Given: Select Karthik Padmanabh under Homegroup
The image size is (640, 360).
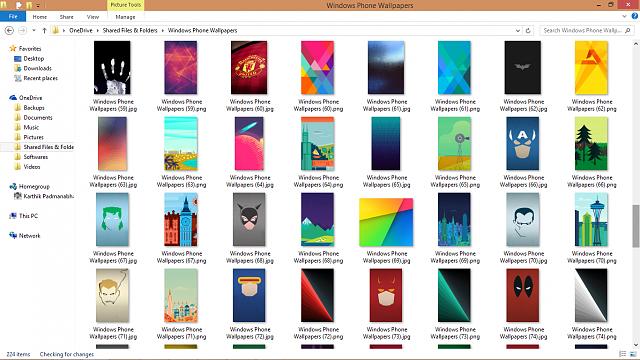Looking at the screenshot, I should 48,196.
